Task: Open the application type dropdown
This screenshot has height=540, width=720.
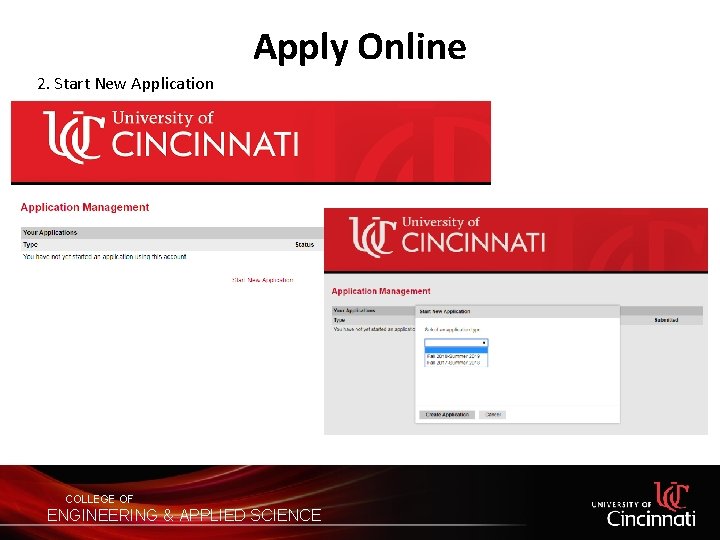Action: tap(456, 343)
